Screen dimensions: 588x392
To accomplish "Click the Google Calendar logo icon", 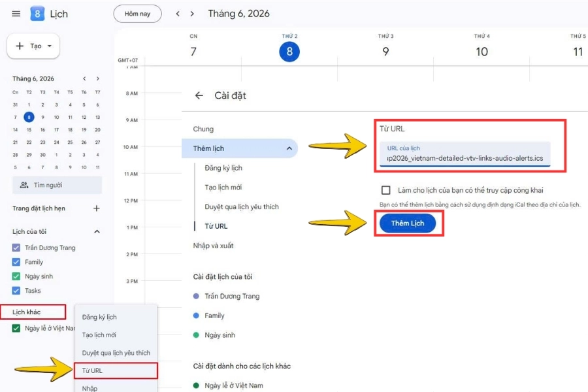I will (x=37, y=14).
